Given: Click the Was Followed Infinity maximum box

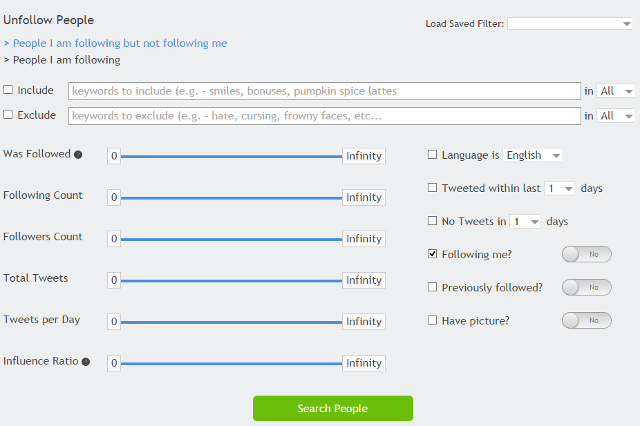Looking at the screenshot, I should click(x=364, y=156).
